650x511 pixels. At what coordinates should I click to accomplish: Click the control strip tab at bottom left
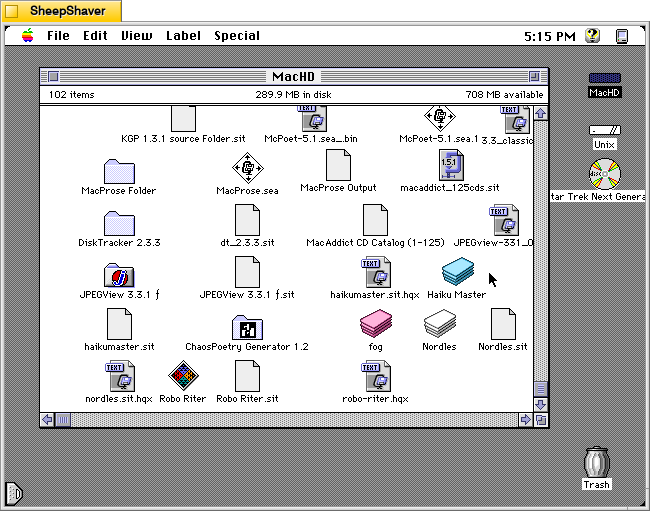(14, 494)
